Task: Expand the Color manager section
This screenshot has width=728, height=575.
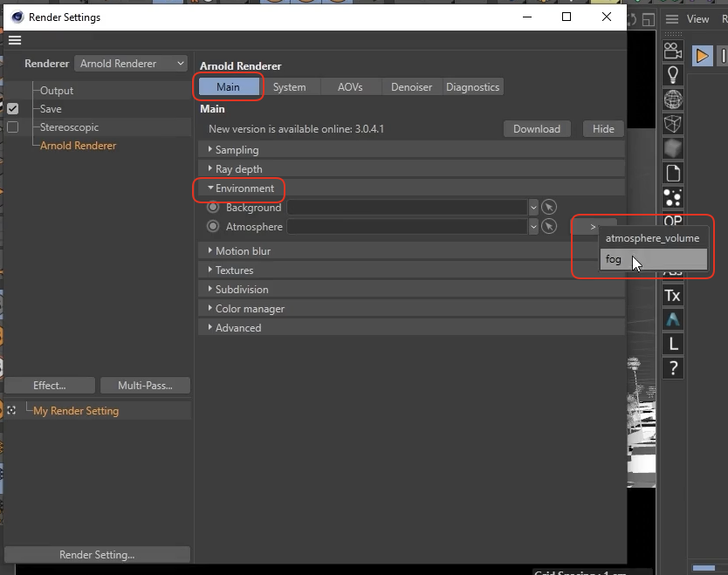Action: (411, 309)
